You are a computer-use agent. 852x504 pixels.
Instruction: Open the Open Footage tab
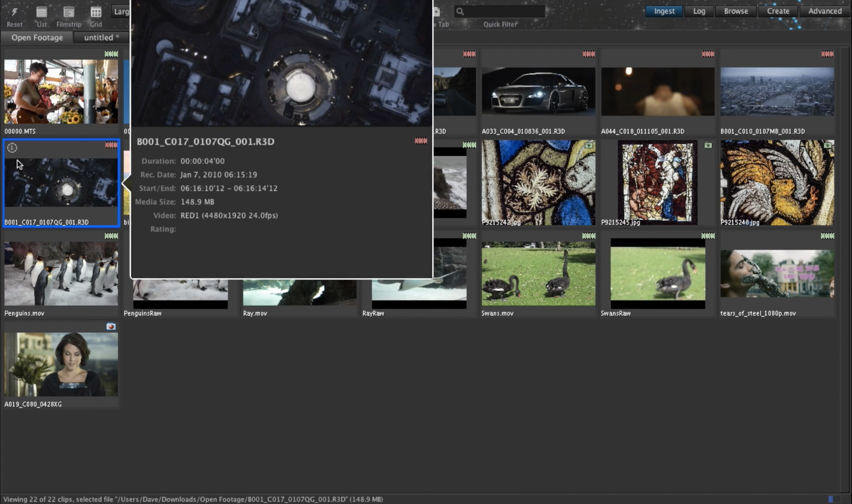37,37
